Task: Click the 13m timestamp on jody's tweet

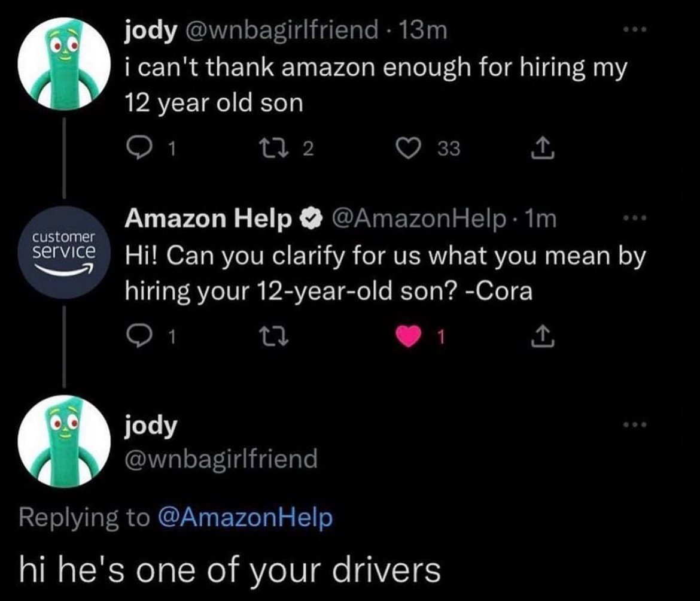Action: pyautogui.click(x=427, y=31)
